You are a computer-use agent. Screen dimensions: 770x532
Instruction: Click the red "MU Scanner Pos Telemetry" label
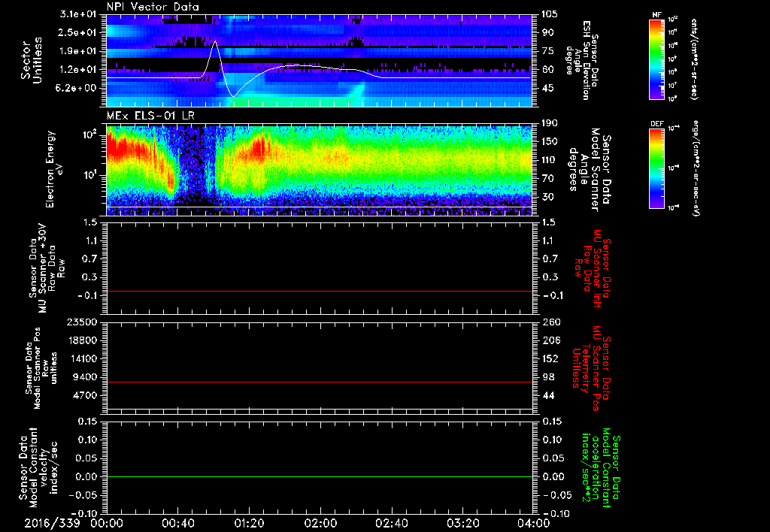(x=592, y=368)
